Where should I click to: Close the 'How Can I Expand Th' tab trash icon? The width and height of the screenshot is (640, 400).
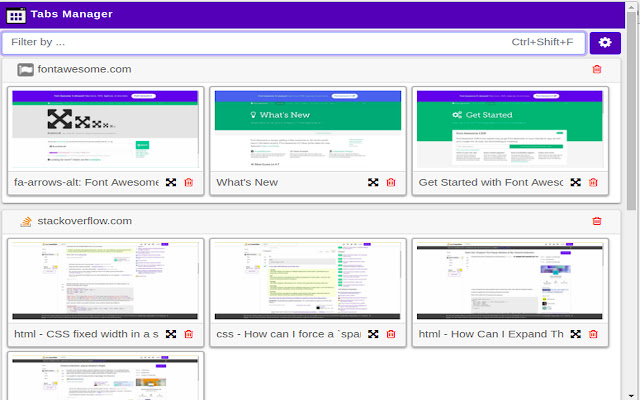pos(593,334)
